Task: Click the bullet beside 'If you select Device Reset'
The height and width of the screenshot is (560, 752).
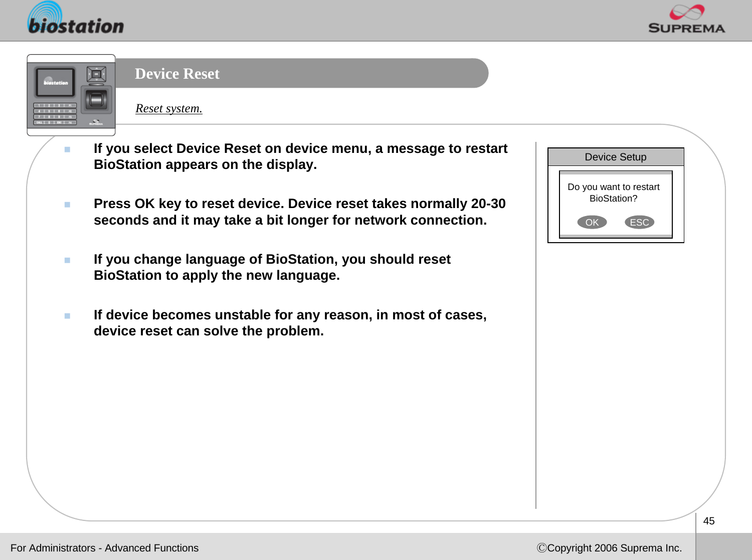Action: 67,149
